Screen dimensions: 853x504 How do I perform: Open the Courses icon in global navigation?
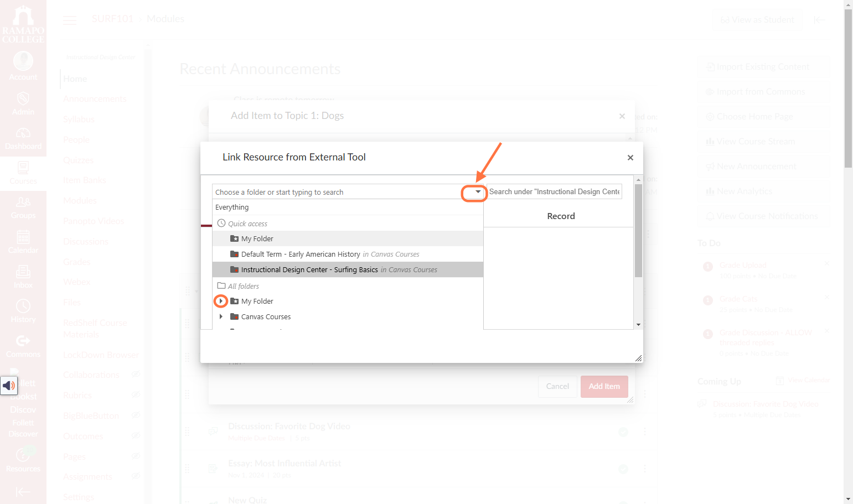[x=23, y=173]
